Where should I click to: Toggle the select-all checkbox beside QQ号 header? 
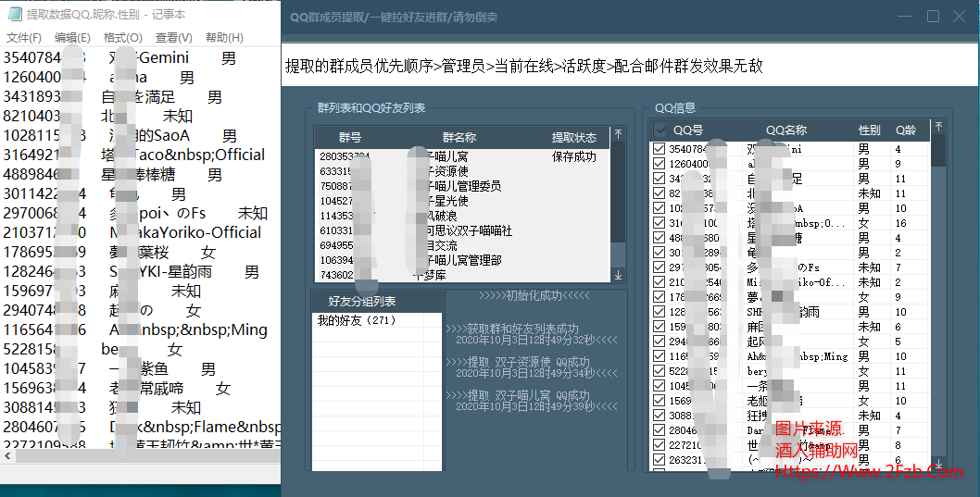tap(660, 130)
